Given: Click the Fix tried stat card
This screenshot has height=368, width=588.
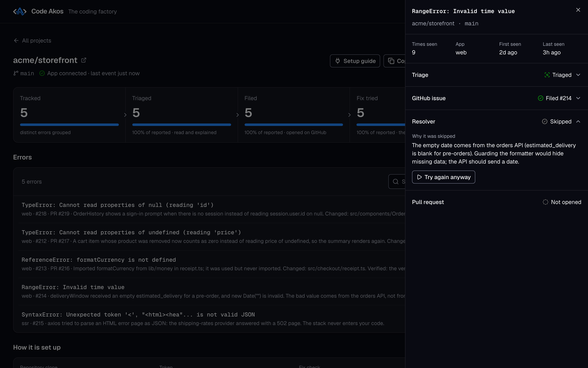Looking at the screenshot, I should coord(377,115).
